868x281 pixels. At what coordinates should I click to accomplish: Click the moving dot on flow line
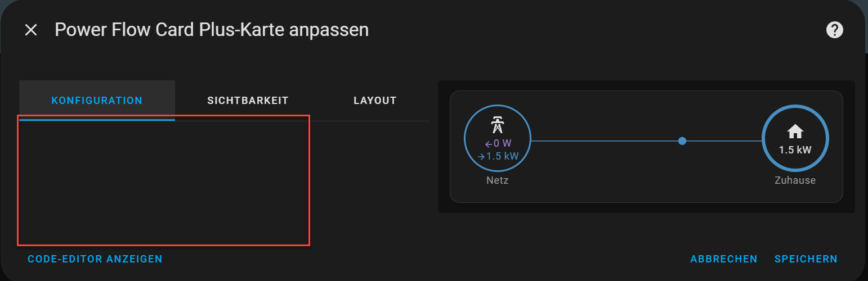(682, 141)
